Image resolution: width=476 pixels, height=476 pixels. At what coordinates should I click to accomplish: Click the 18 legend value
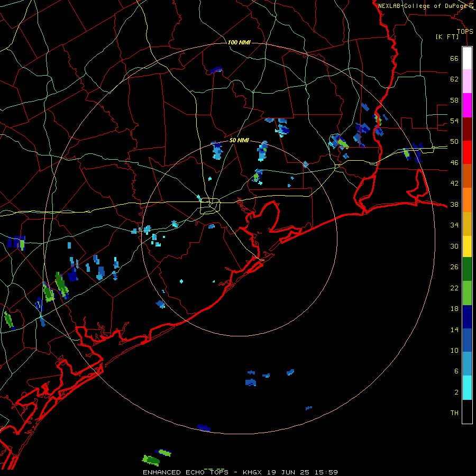454,309
